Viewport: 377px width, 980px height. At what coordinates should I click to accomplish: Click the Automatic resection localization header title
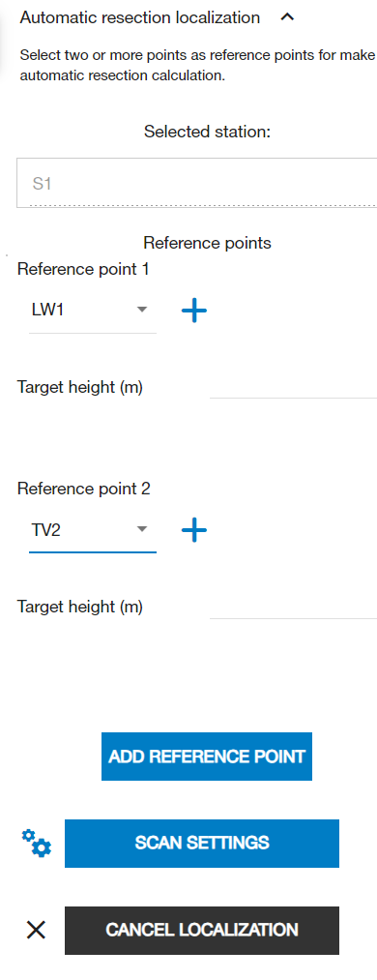[140, 17]
